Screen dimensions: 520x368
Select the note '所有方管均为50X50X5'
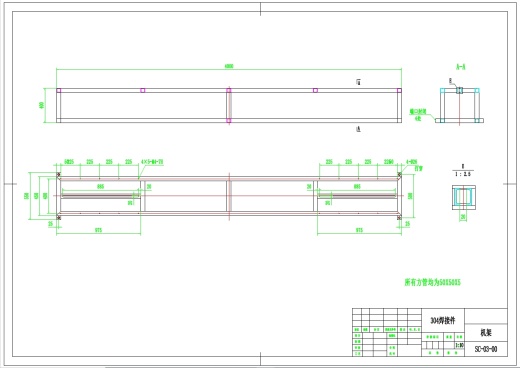pyautogui.click(x=432, y=282)
